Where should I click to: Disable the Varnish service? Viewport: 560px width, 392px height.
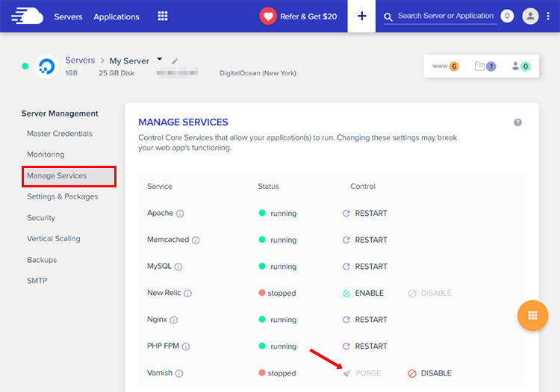click(429, 373)
